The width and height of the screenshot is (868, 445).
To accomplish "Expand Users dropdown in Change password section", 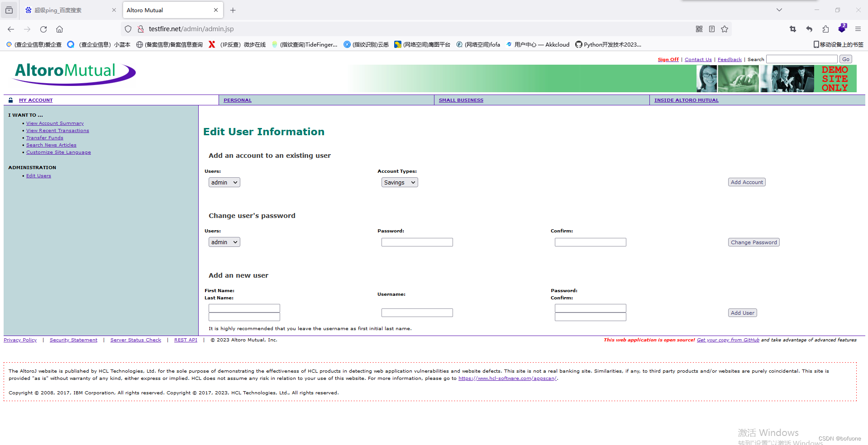I will 224,242.
